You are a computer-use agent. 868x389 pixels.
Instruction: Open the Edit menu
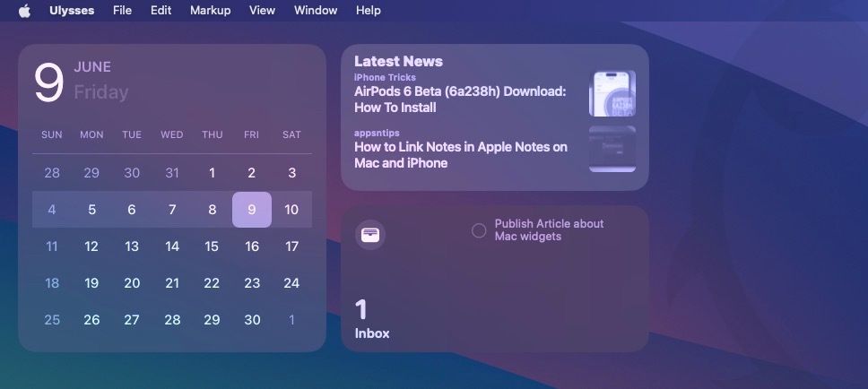[161, 11]
